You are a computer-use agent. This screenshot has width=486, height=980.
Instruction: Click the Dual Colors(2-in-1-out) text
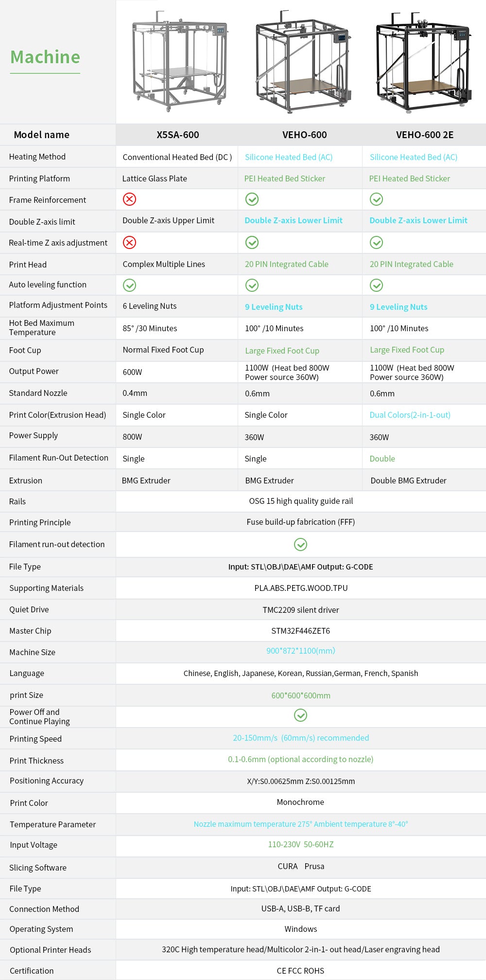[410, 415]
